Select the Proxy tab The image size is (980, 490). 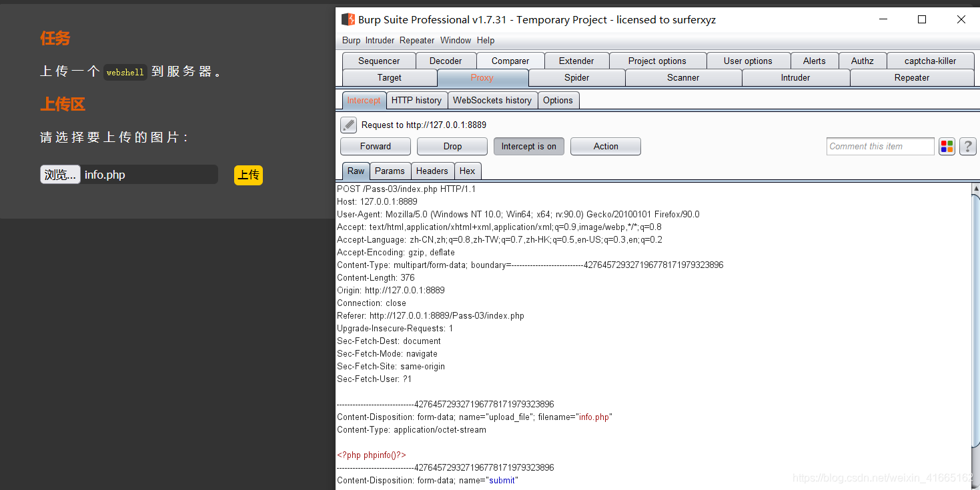tap(482, 78)
